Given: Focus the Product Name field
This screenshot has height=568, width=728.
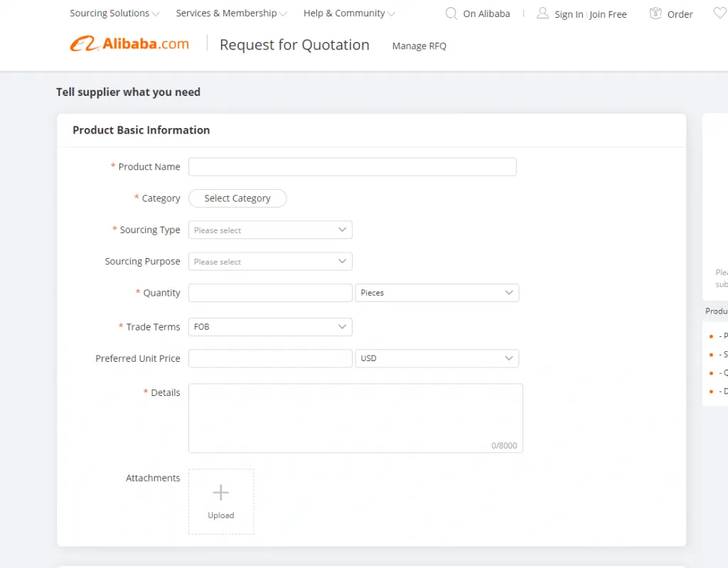Looking at the screenshot, I should coord(353,167).
